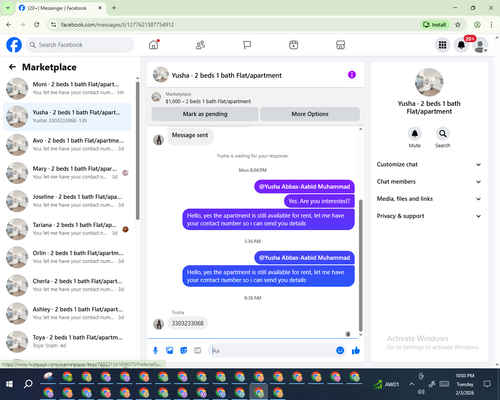Click the Search magnifier in chat details
The height and width of the screenshot is (400, 500).
(443, 134)
